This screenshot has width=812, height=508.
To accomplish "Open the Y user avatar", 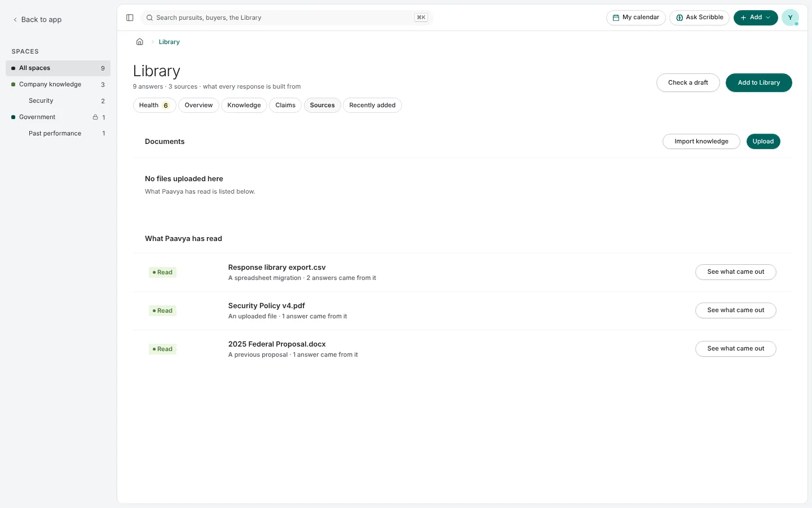I will pyautogui.click(x=790, y=17).
